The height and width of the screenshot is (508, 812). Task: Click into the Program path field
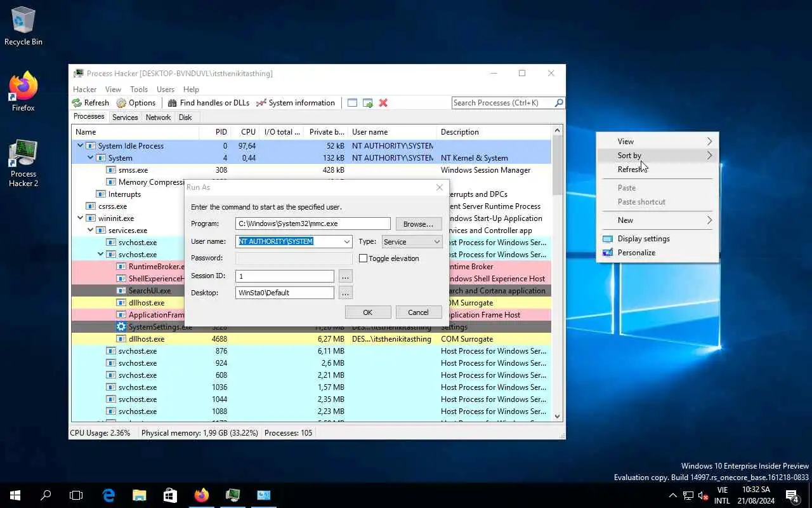[313, 224]
